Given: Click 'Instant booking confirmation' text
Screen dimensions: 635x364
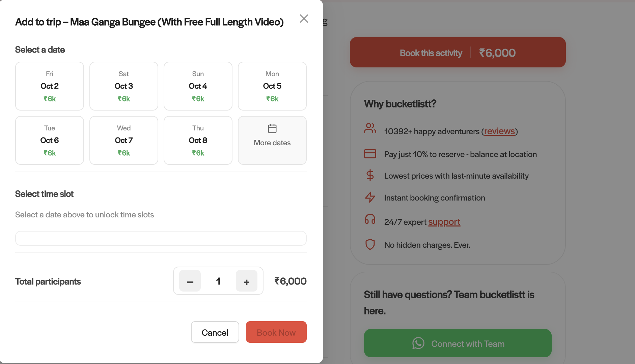Looking at the screenshot, I should pos(435,198).
